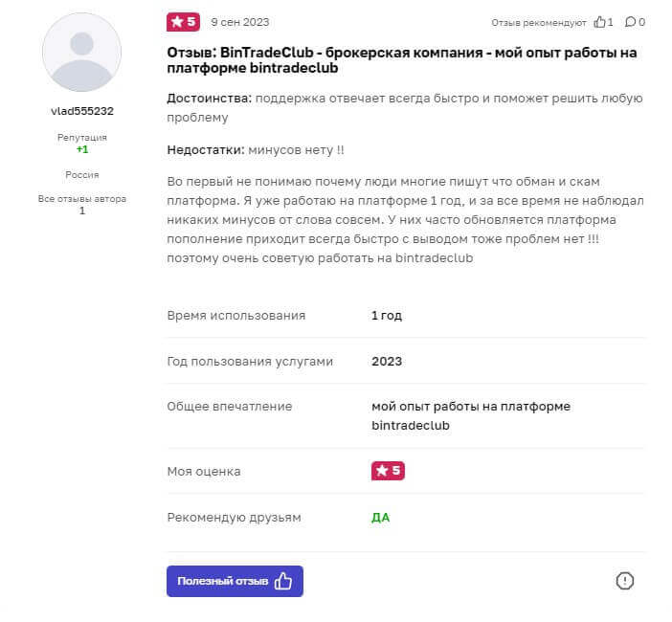Screen dimensions: 672x622
Task: Click the review date 9 сен 2023
Action: click(240, 22)
